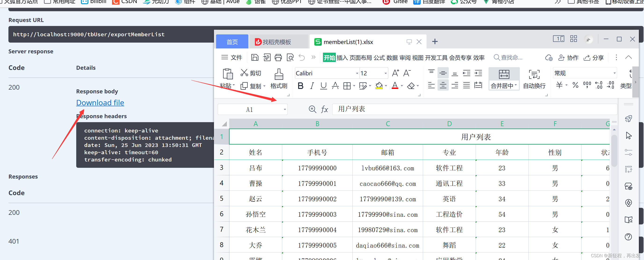Click the Align left icon
This screenshot has height=260, width=644.
pos(431,85)
